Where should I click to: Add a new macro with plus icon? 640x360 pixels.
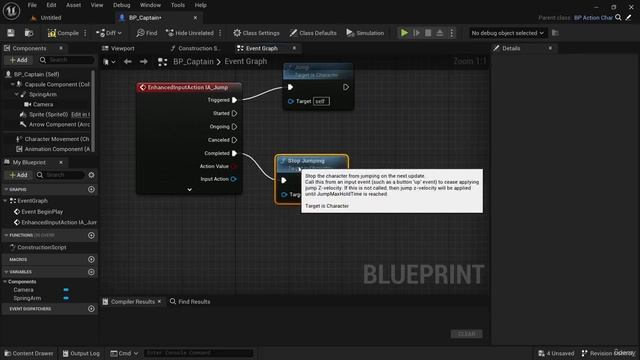[x=91, y=260]
